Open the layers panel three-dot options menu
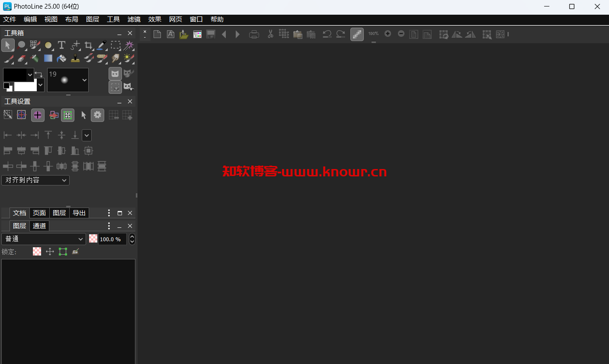This screenshot has width=609, height=364. click(x=109, y=226)
